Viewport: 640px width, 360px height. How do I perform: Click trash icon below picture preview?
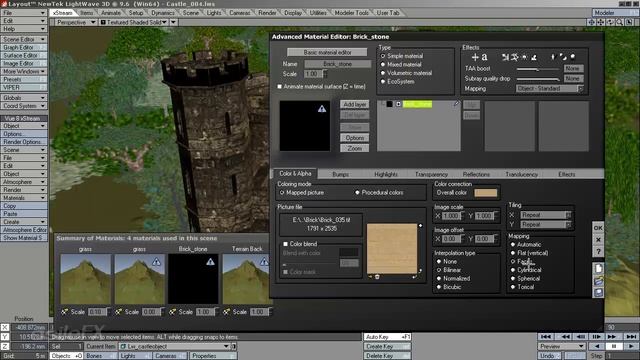[377, 277]
